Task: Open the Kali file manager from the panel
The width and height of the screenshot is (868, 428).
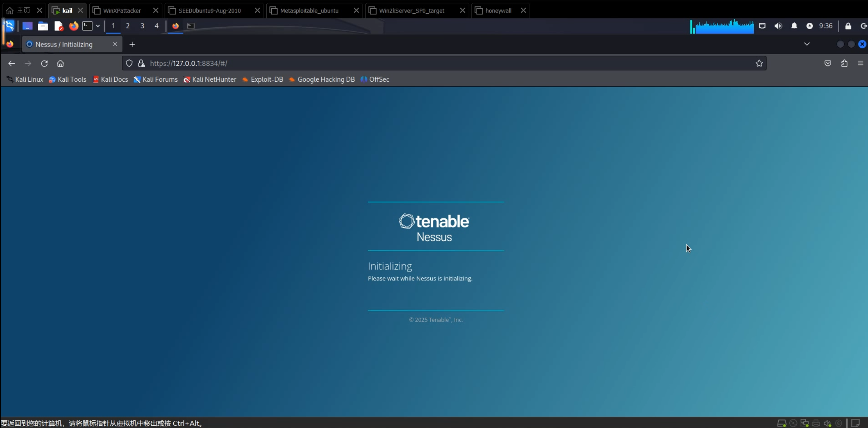Action: [x=43, y=26]
